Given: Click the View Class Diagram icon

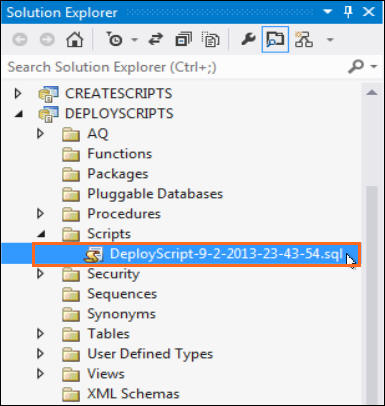Looking at the screenshot, I should 303,40.
